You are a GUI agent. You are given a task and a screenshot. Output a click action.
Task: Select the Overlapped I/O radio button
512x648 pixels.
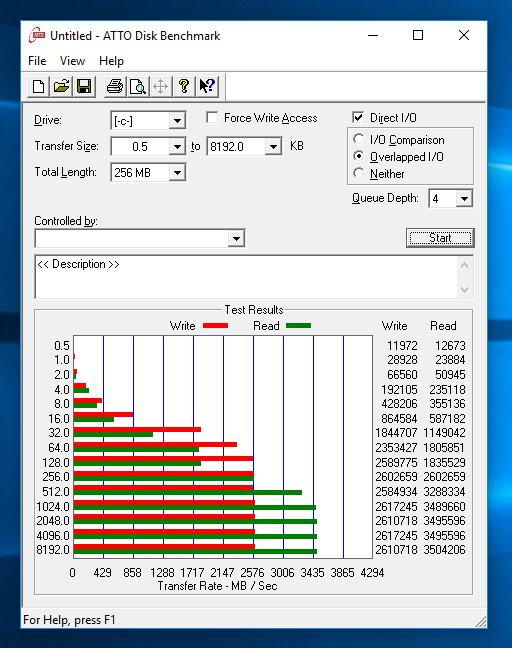click(359, 156)
